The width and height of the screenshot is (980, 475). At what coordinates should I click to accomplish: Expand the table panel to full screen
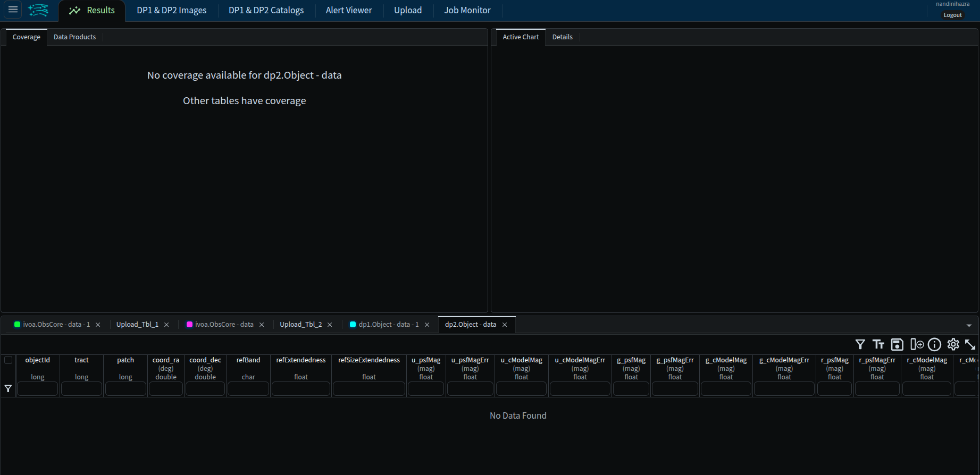coord(970,344)
